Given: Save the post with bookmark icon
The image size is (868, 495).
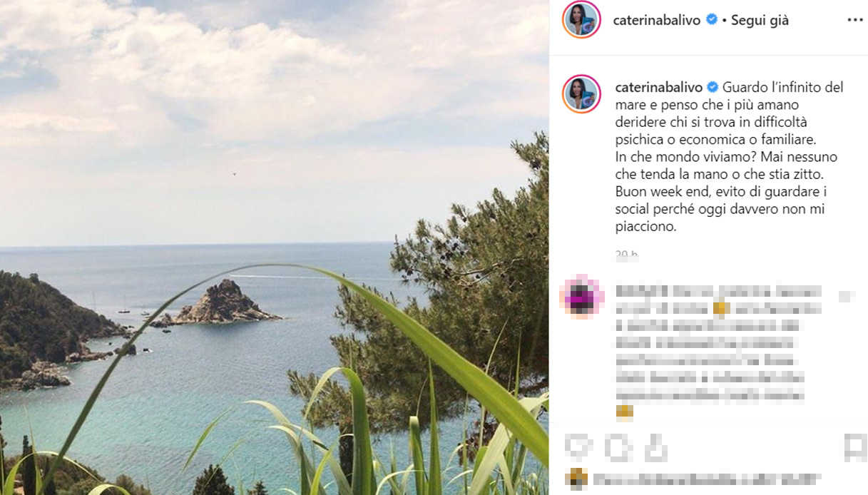Looking at the screenshot, I should pos(854,448).
